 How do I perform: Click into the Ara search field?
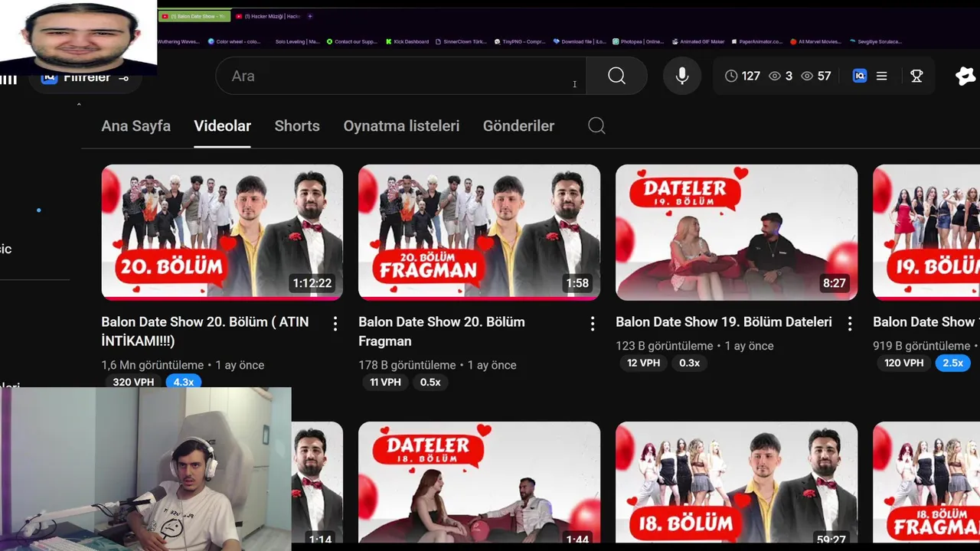click(x=400, y=76)
